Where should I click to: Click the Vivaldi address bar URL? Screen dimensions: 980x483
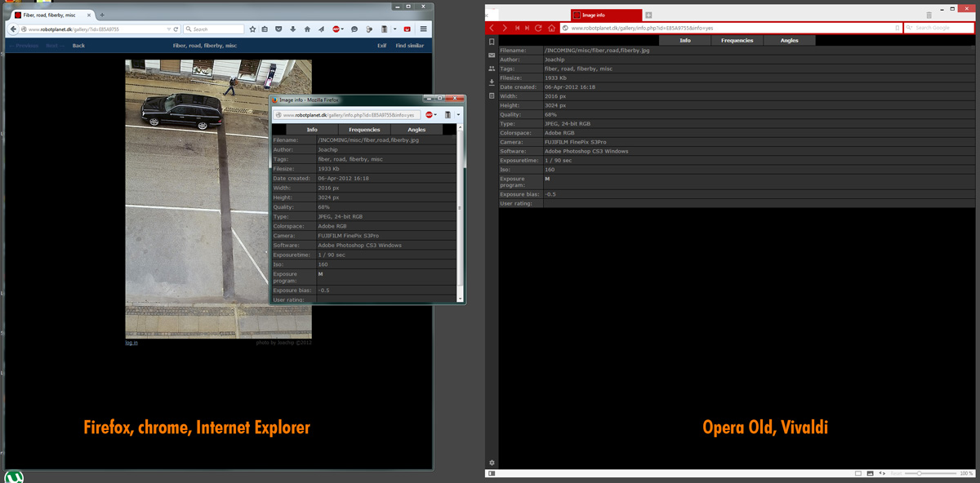tap(730, 28)
